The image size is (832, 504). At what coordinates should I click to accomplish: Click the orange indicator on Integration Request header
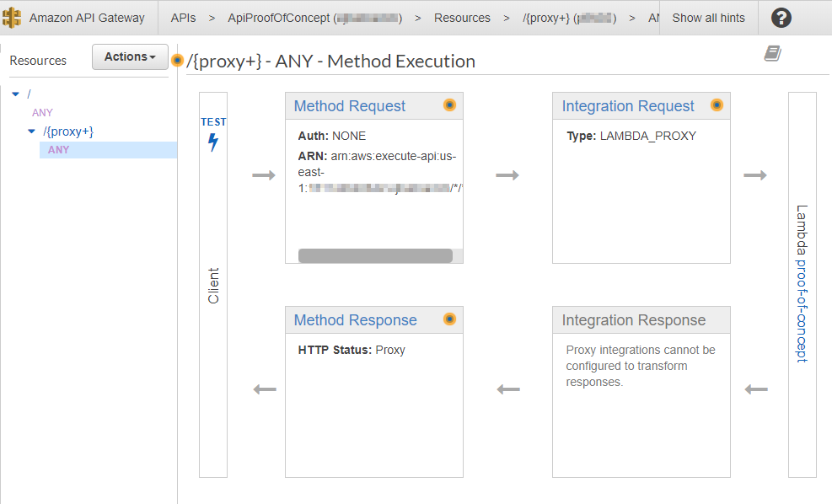[717, 105]
